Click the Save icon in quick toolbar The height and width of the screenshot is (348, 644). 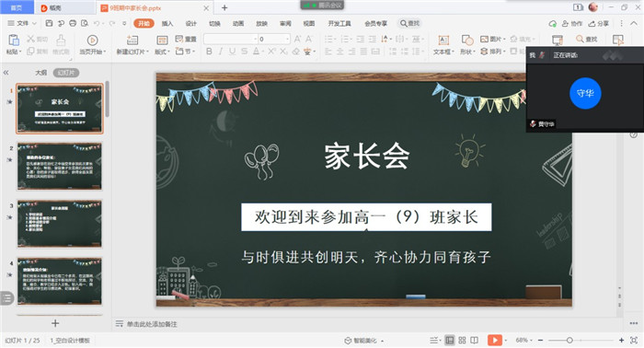(x=49, y=23)
